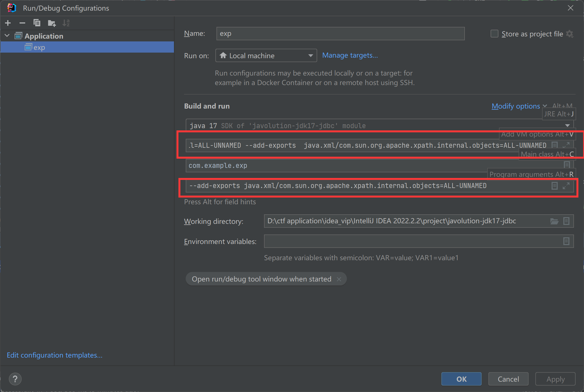Viewport: 584px width, 392px height.
Task: Add a new configuration with plus icon
Action: click(8, 23)
